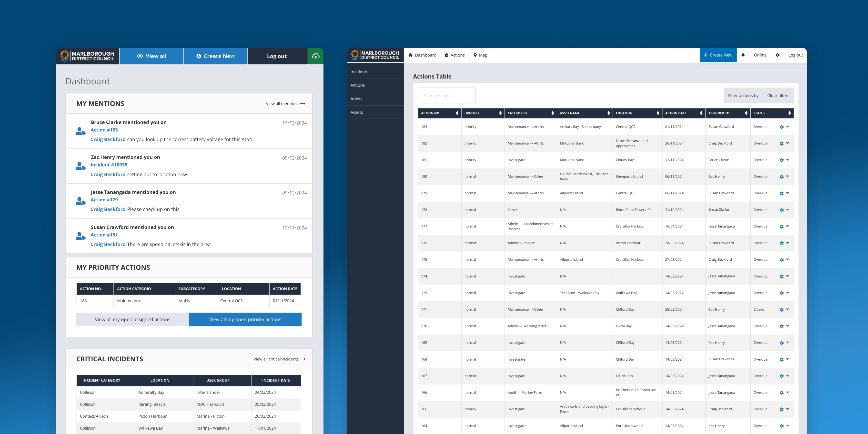Click gear icon for action 183 row
Viewport: 868px width, 434px height.
pyautogui.click(x=781, y=127)
